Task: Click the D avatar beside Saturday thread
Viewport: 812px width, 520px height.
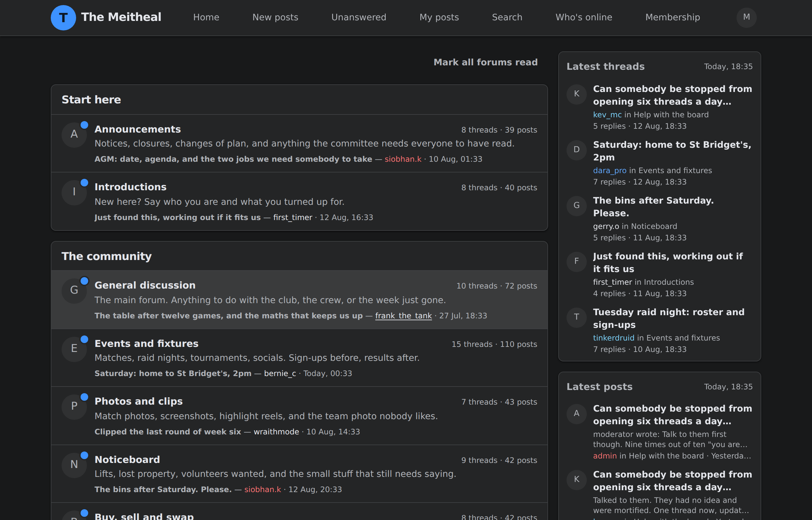Action: coord(577,150)
